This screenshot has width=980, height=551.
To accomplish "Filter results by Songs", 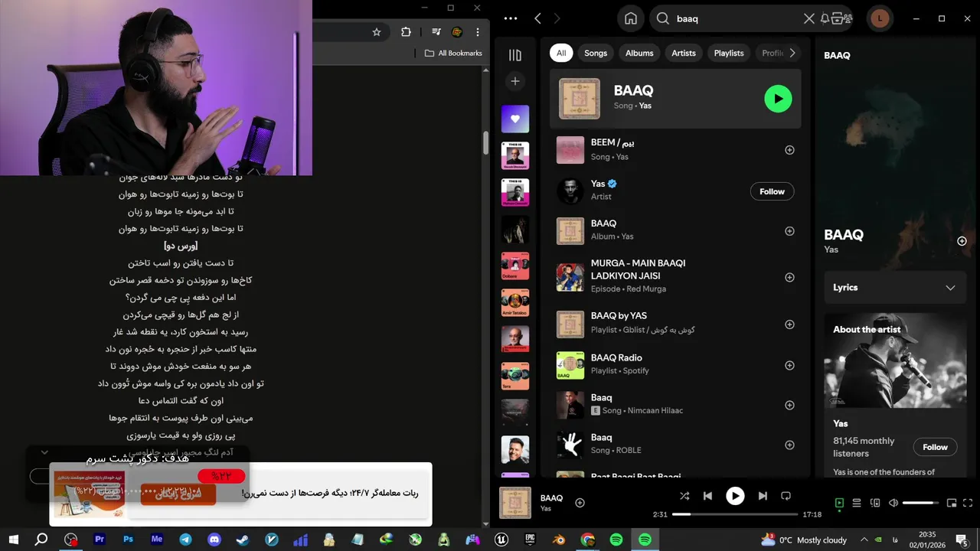I will [596, 53].
